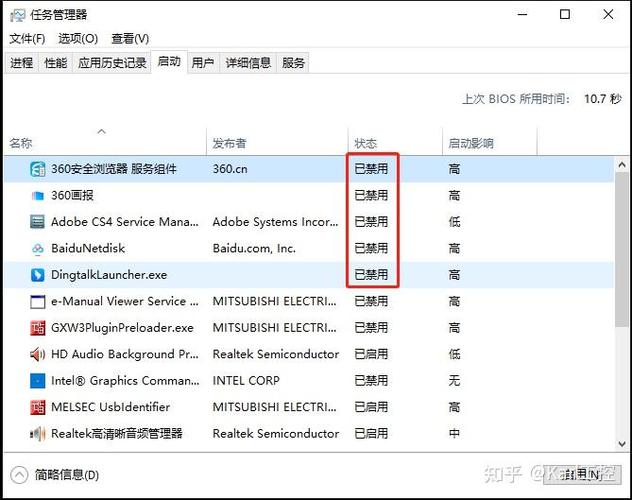The image size is (632, 500).
Task: Select the BaiduNetdisk row name
Action: point(88,248)
